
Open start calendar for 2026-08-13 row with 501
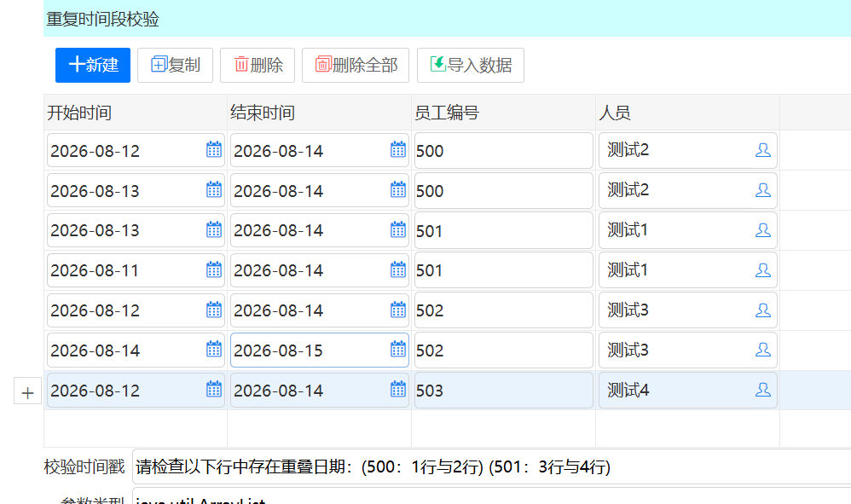coord(214,230)
